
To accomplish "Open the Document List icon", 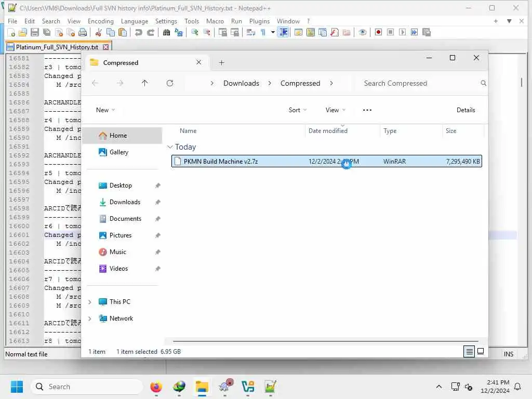I will (x=323, y=32).
